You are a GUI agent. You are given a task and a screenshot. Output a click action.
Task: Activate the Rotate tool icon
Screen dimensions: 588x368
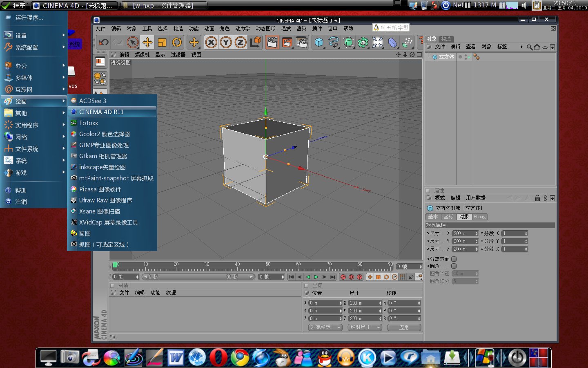coord(177,42)
